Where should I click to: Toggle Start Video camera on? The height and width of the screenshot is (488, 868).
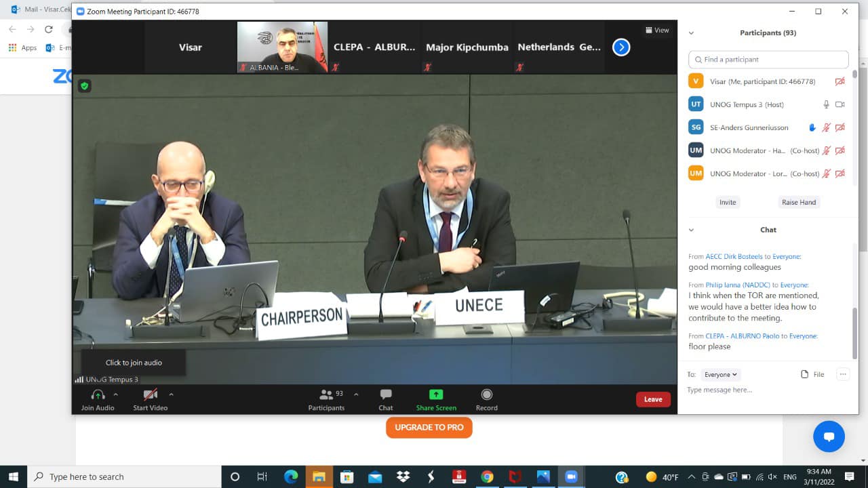point(150,395)
